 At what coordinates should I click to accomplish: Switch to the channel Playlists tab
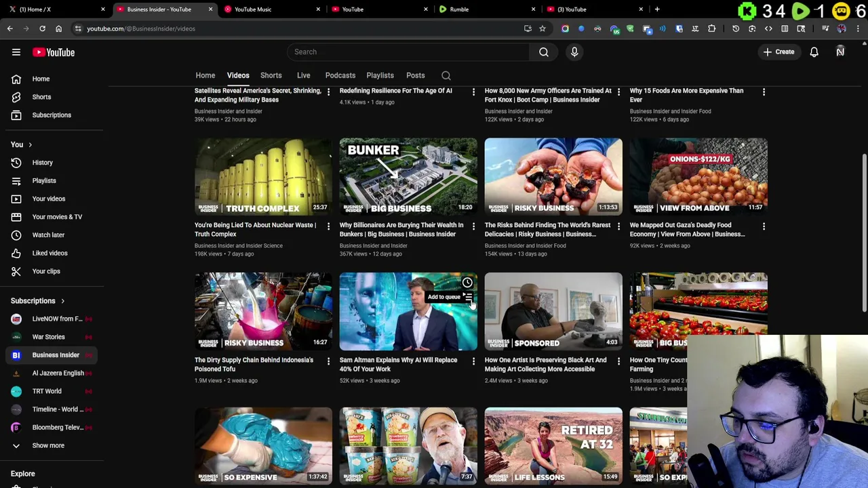[380, 76]
